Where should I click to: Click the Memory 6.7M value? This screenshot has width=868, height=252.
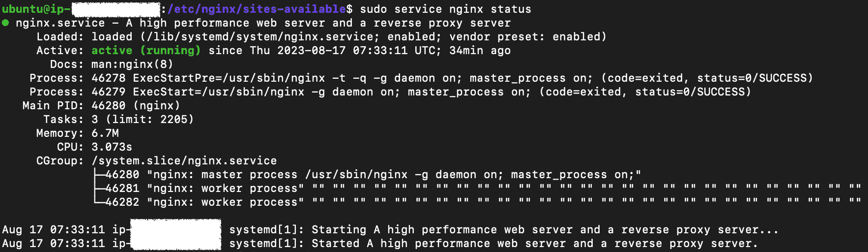coord(105,133)
